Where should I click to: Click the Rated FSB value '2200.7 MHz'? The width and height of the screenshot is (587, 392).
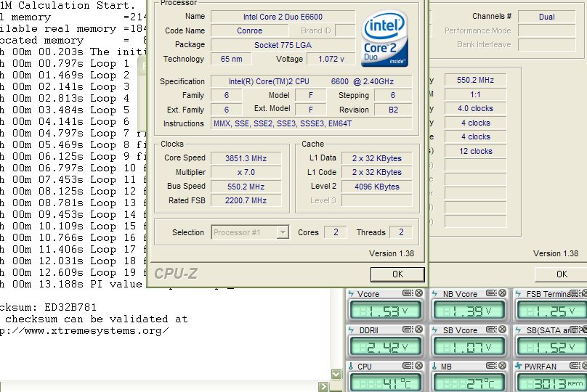click(x=246, y=200)
